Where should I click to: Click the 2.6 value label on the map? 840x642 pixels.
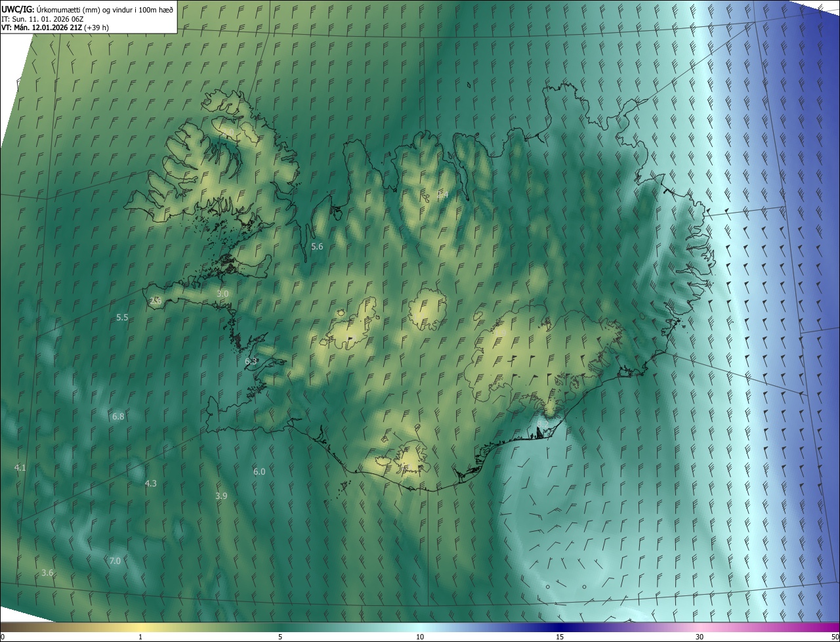(x=156, y=301)
